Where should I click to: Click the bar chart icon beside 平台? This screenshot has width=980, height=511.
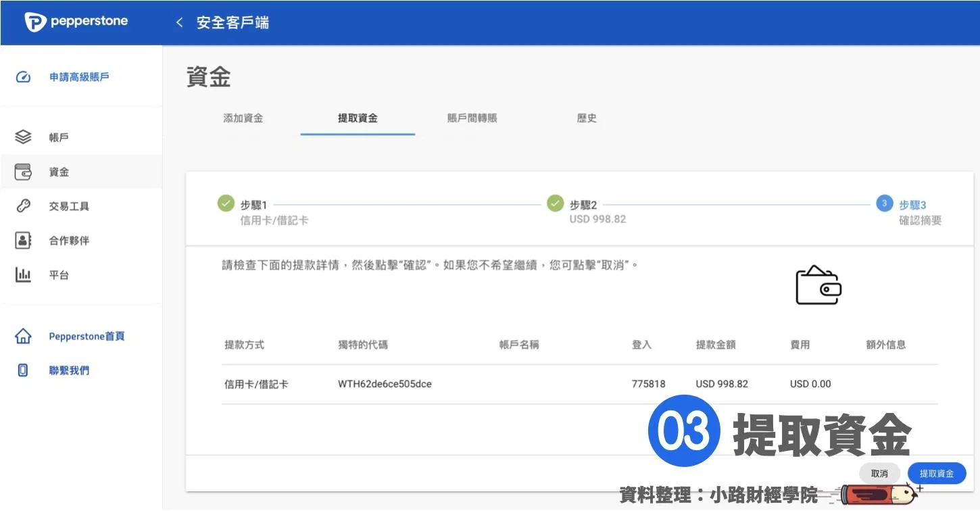click(x=23, y=275)
